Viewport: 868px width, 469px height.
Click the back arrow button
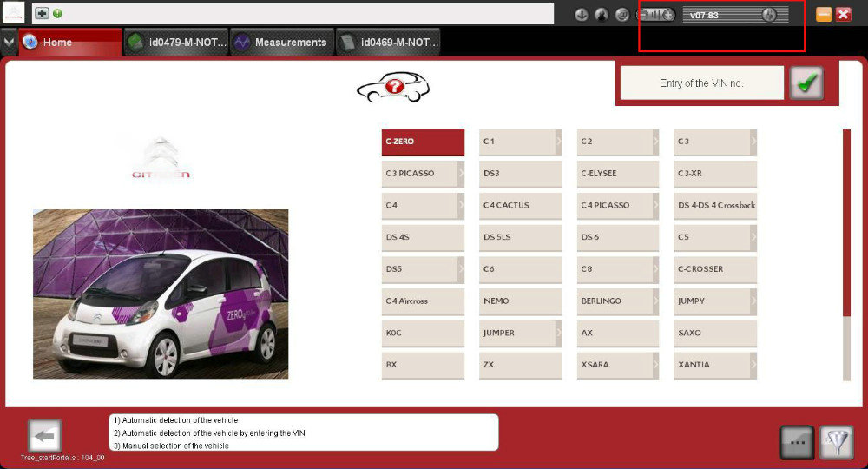click(x=44, y=436)
